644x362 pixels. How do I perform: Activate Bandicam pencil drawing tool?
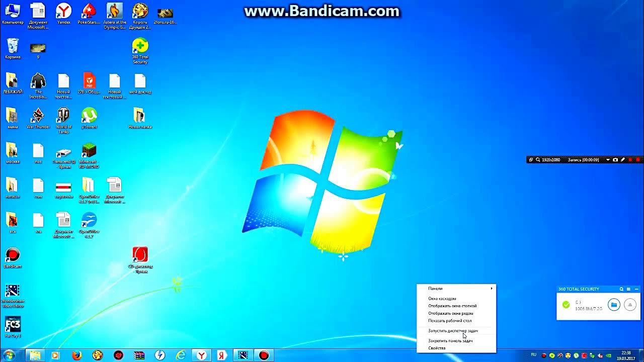click(623, 160)
